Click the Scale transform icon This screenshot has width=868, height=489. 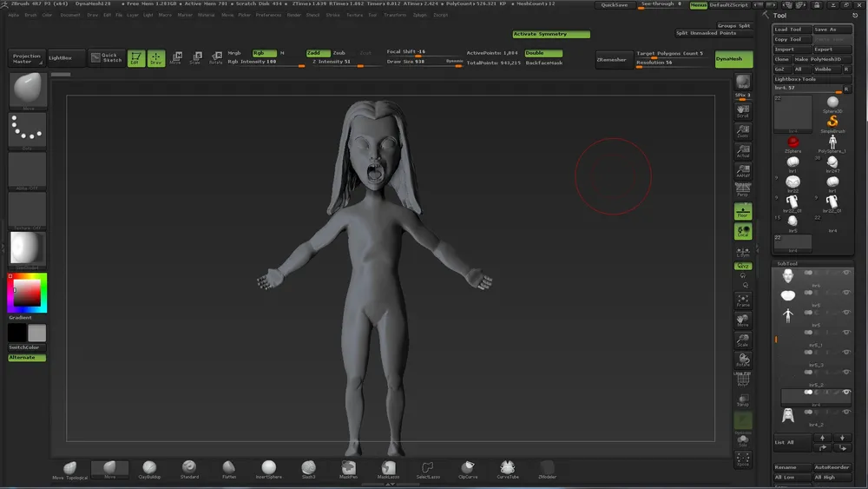195,58
